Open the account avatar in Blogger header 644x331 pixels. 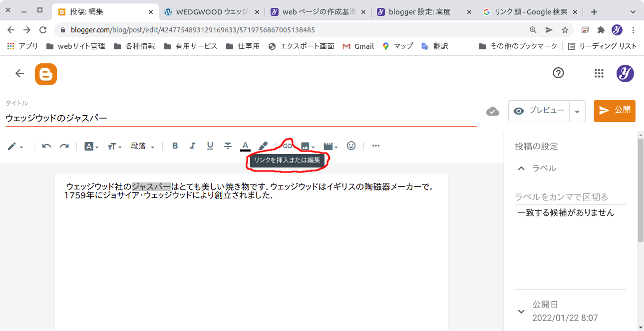pos(625,73)
